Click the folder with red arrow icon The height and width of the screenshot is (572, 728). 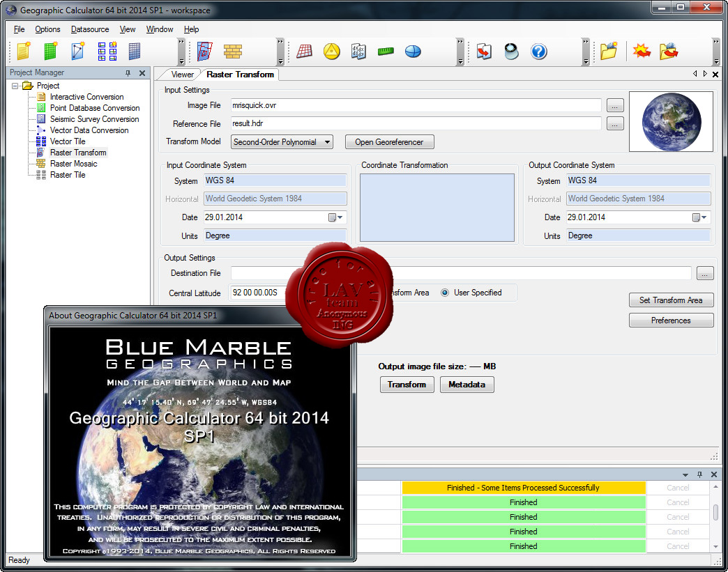coord(669,51)
